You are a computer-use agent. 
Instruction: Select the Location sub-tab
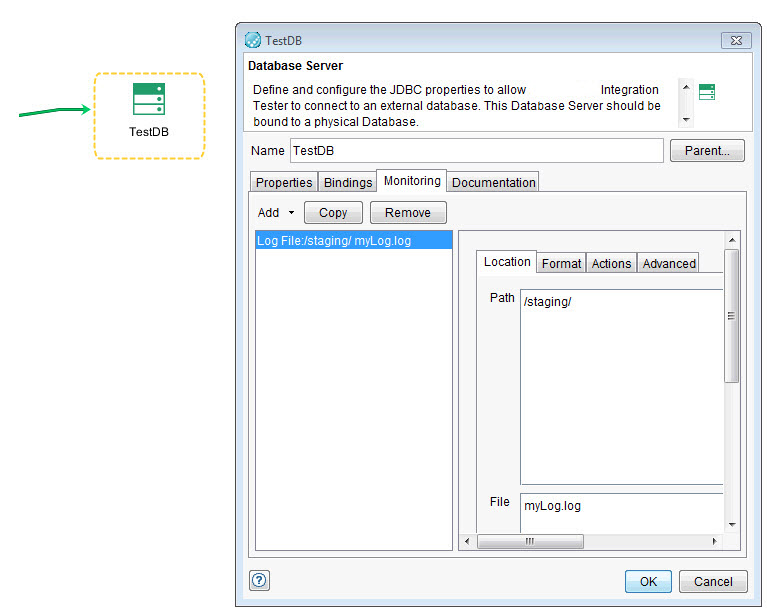click(x=507, y=262)
